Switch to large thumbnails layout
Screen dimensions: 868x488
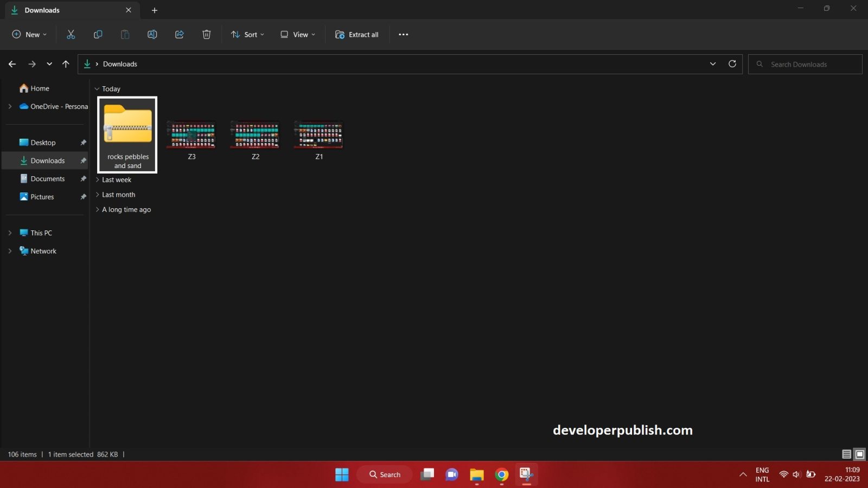859,454
